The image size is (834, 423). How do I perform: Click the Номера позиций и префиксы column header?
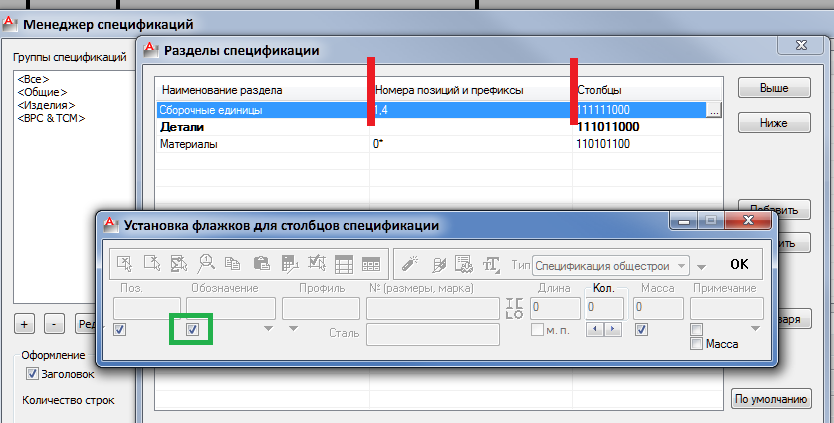471,90
